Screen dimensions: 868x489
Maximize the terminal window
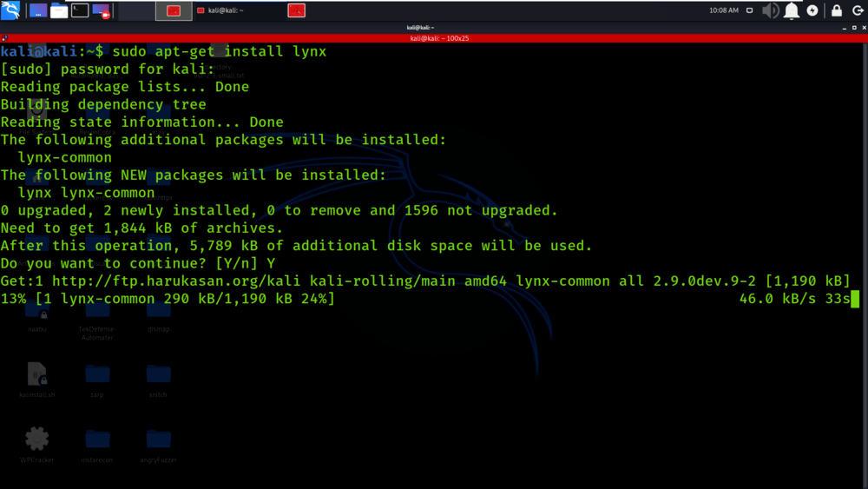(854, 28)
